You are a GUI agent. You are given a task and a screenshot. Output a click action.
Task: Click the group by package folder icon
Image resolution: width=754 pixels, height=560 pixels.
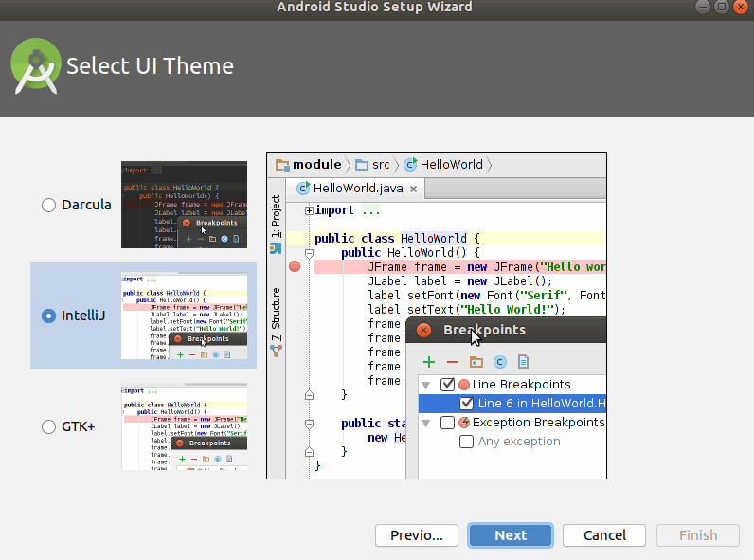(476, 362)
